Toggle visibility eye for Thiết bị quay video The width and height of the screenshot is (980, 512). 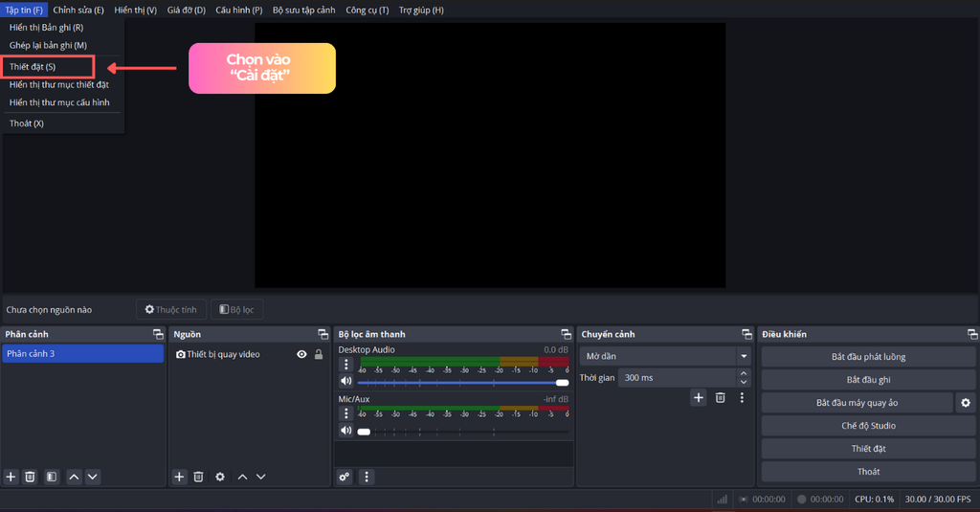pos(301,354)
